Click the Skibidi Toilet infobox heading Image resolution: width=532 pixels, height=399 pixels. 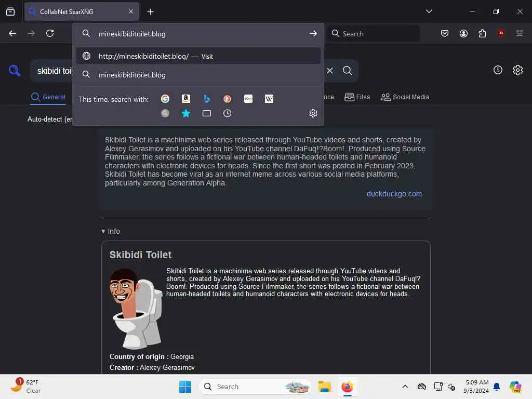(140, 255)
